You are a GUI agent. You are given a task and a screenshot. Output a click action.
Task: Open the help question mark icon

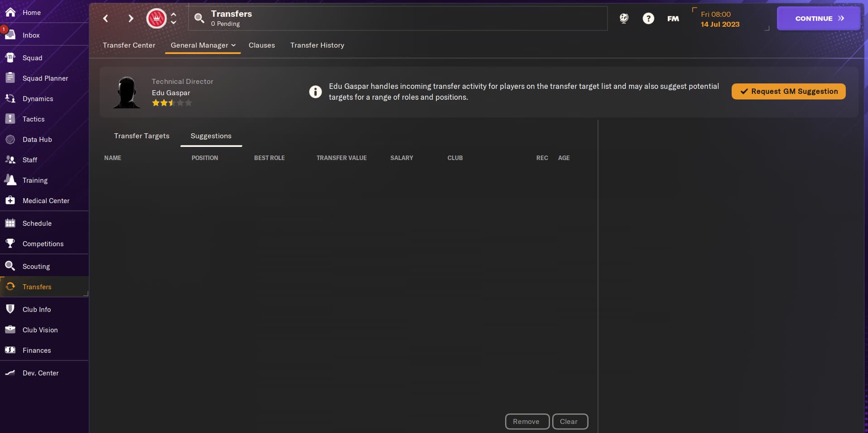pos(648,19)
